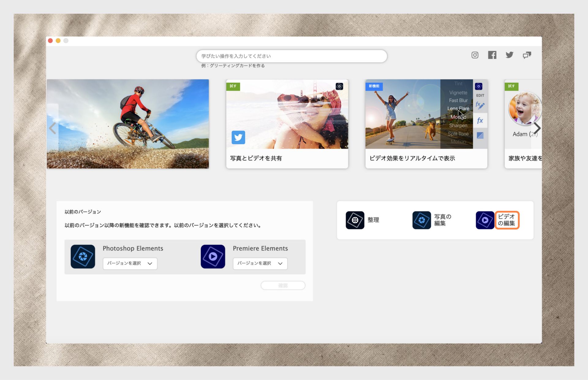This screenshot has width=588, height=380.
Task: Click the Twitter icon on the sharing card
Action: coord(239,138)
